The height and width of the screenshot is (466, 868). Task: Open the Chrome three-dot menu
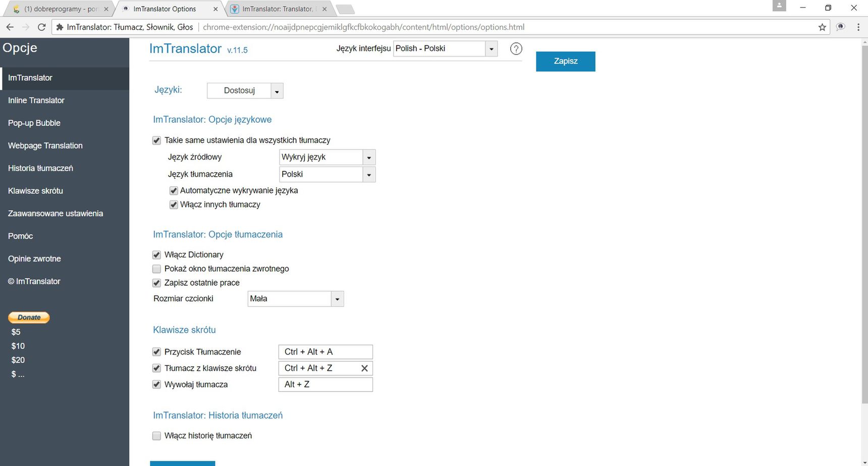tap(858, 27)
